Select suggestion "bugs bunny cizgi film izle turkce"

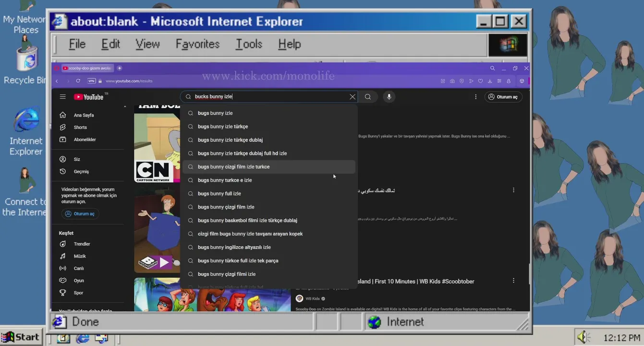(269, 167)
